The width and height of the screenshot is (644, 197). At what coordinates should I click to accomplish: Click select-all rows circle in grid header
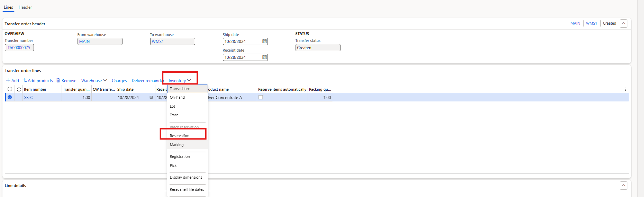pos(10,89)
